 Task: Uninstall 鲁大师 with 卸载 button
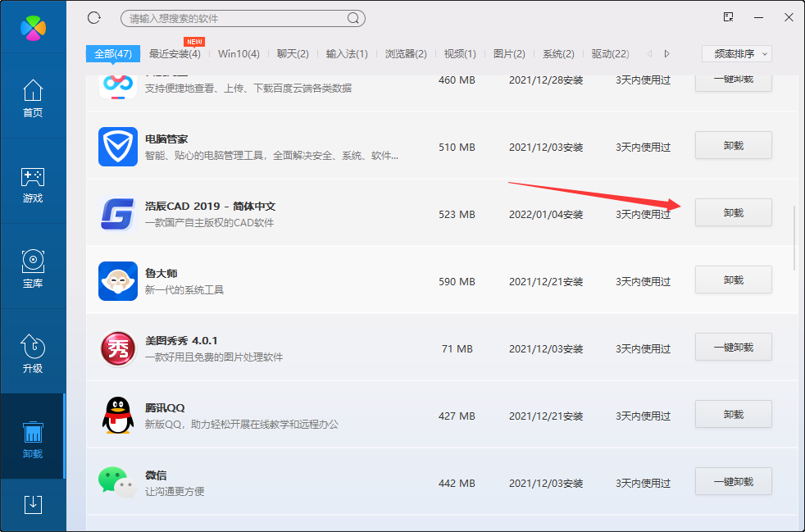(x=734, y=280)
